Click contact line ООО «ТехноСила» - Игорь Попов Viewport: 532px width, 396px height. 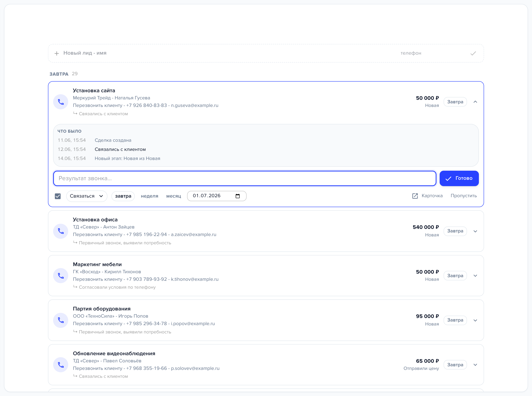click(110, 316)
